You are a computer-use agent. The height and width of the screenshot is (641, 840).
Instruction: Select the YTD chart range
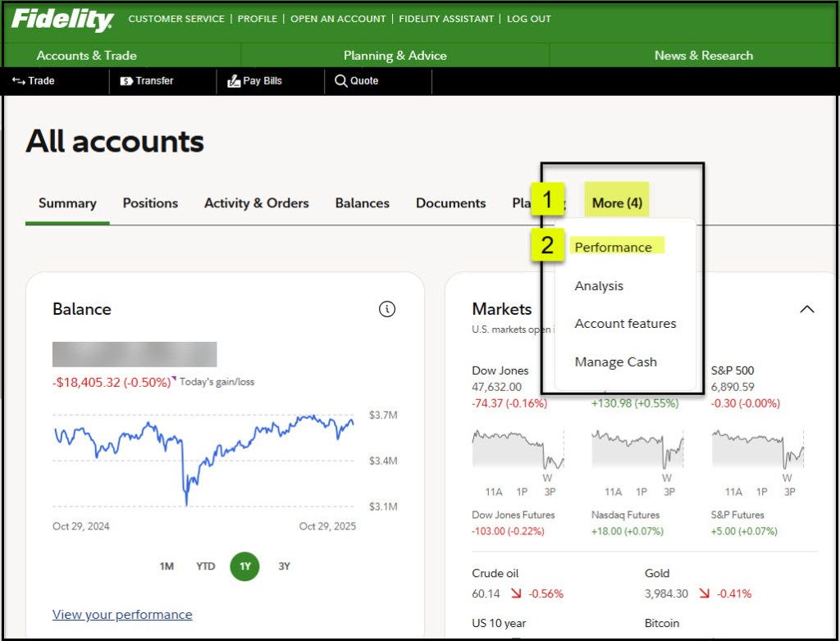pos(205,566)
